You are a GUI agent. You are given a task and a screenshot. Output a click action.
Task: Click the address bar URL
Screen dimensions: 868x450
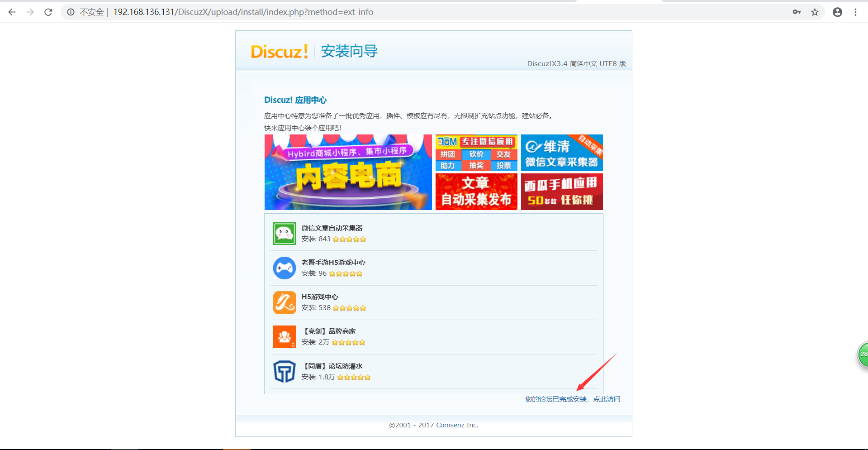(243, 12)
